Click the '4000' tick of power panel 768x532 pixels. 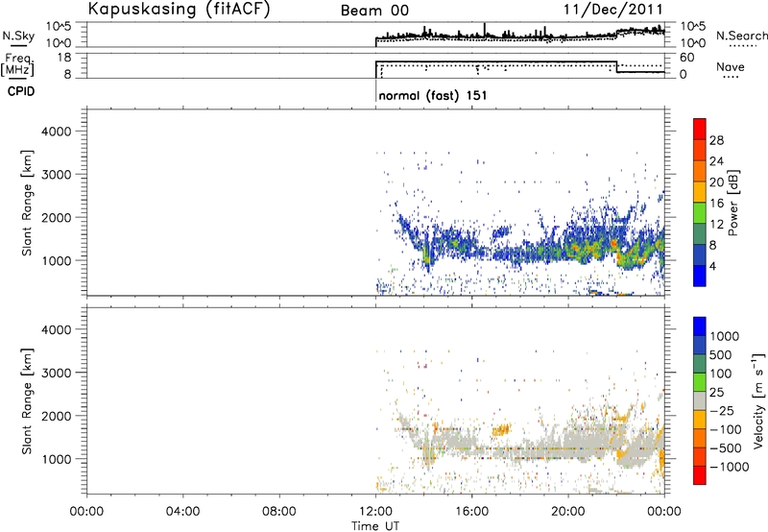pyautogui.click(x=57, y=132)
